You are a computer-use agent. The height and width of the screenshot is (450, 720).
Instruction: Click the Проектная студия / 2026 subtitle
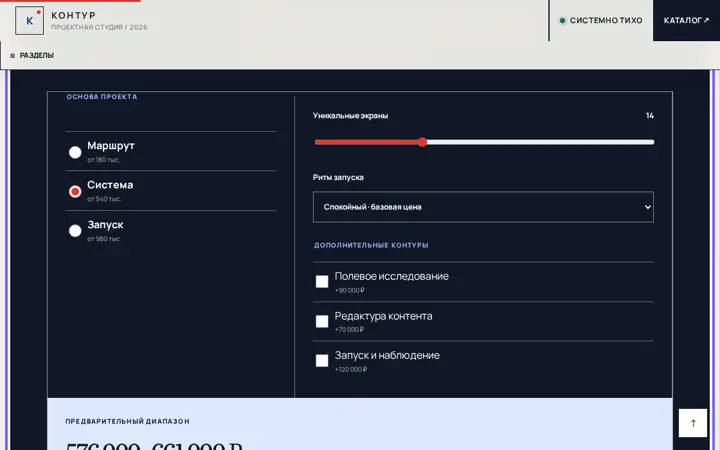pyautogui.click(x=99, y=28)
